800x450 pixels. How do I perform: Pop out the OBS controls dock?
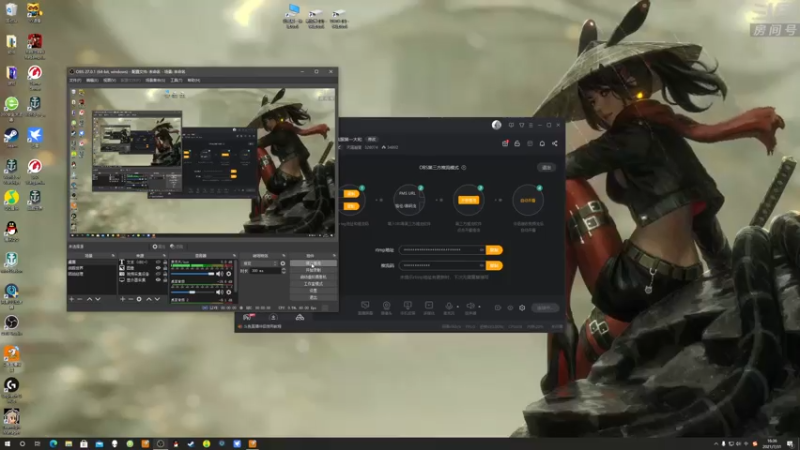click(334, 256)
